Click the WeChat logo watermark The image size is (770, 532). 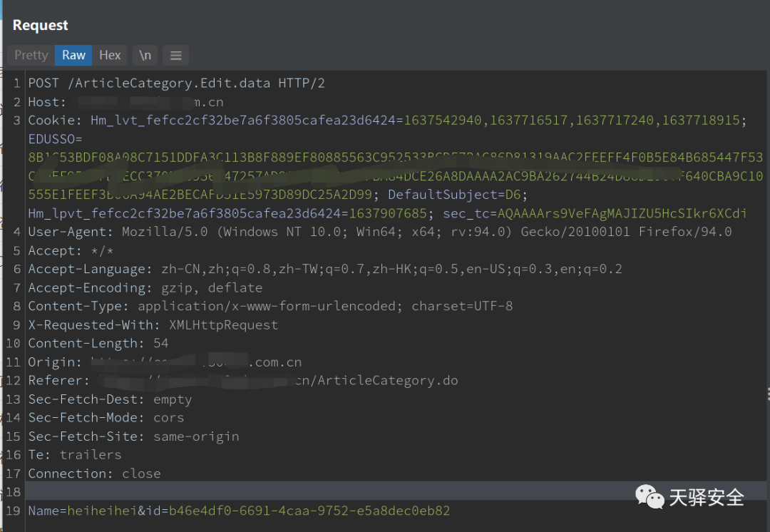tap(650, 496)
